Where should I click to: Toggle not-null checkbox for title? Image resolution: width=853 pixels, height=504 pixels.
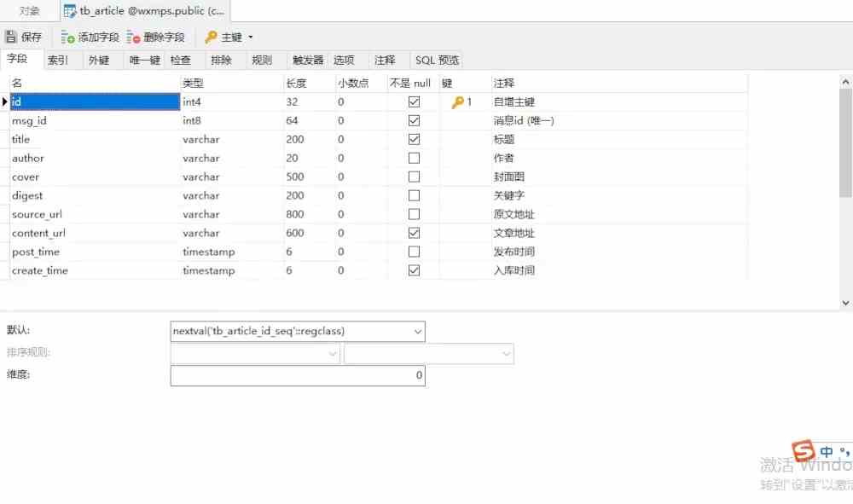click(x=414, y=139)
